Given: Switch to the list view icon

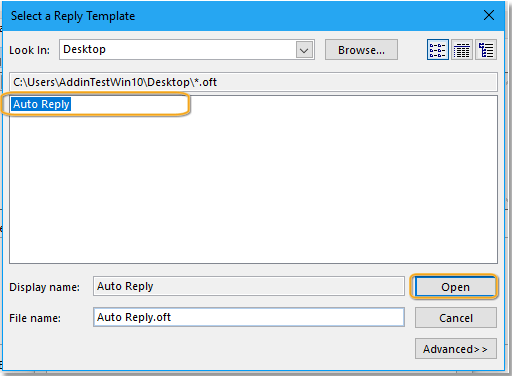Looking at the screenshot, I should 437,50.
